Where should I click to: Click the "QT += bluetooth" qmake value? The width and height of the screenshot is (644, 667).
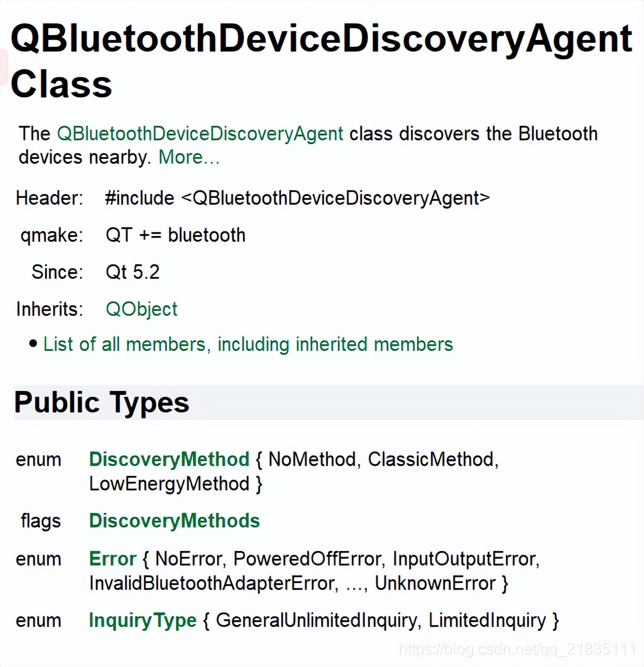pyautogui.click(x=175, y=235)
